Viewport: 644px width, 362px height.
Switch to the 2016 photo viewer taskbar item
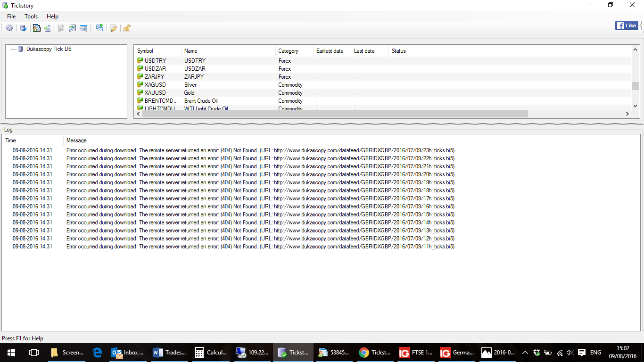498,353
